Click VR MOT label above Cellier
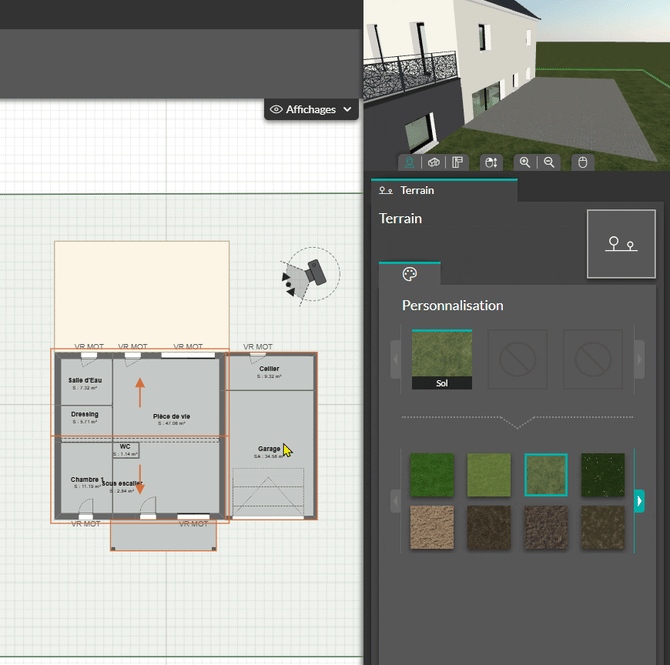Viewport: 670px width, 665px height. tap(258, 347)
